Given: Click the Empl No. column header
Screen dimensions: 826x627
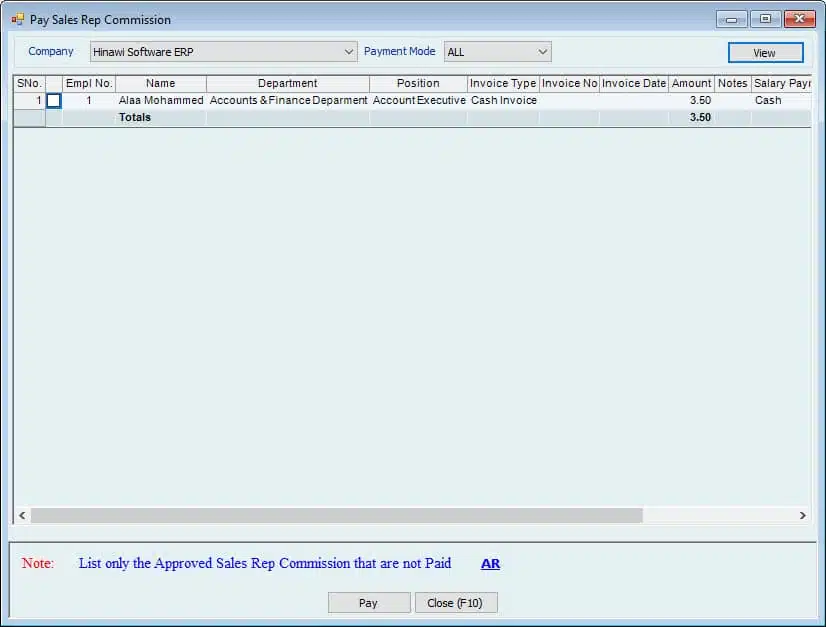Looking at the screenshot, I should 89,83.
